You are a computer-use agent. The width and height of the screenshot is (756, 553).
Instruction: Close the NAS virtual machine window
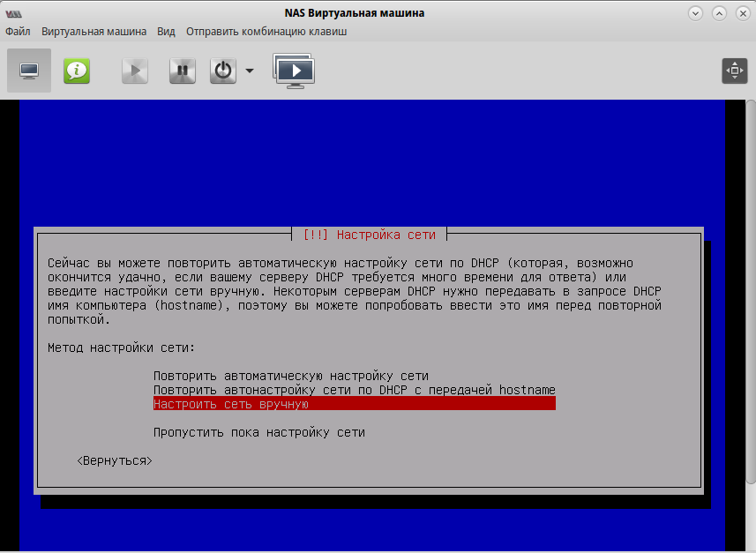point(743,13)
